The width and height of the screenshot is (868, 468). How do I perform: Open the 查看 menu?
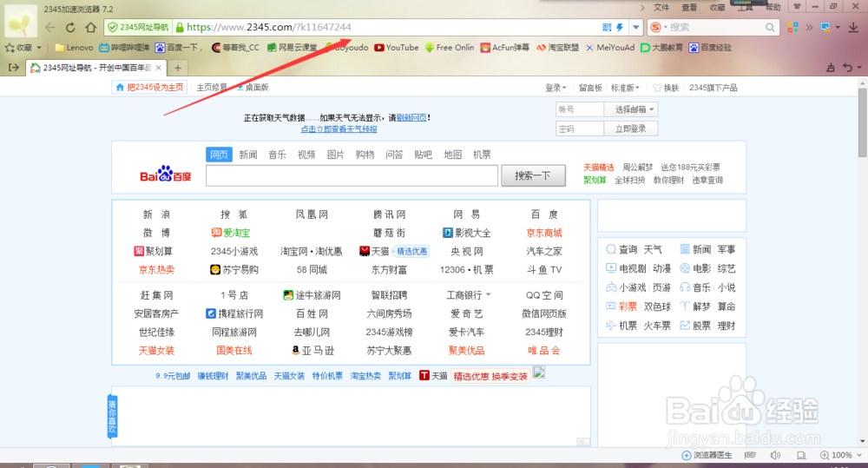pyautogui.click(x=689, y=7)
